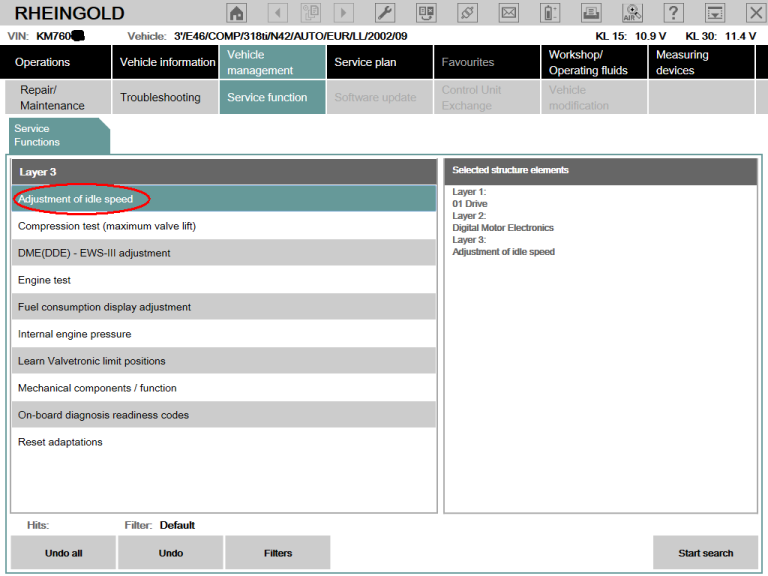Select Compression test (maximum valve lift)

click(224, 226)
